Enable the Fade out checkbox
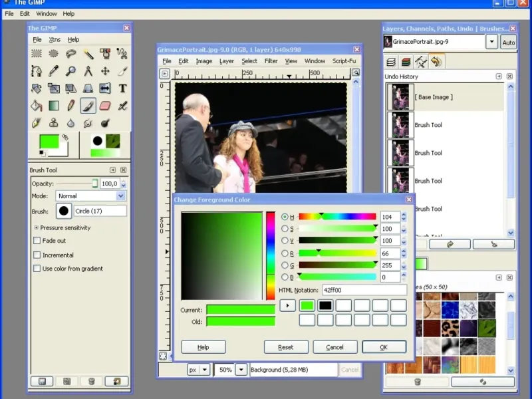 point(37,241)
